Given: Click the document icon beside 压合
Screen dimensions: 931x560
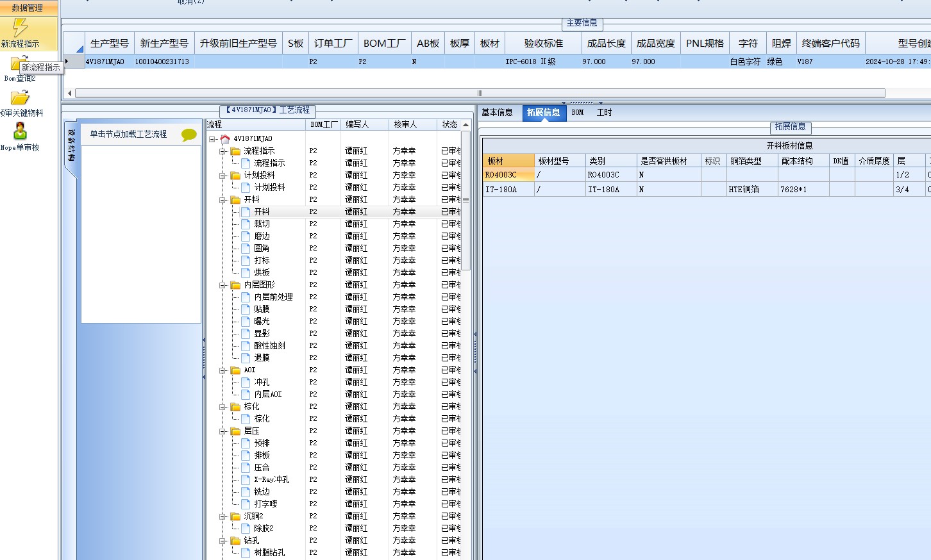Looking at the screenshot, I should 246,467.
